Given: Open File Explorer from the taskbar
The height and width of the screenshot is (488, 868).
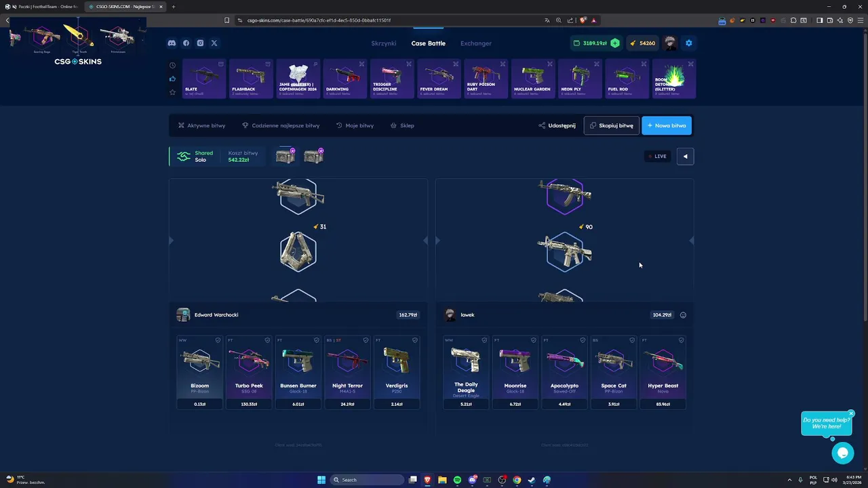Looking at the screenshot, I should [x=442, y=480].
